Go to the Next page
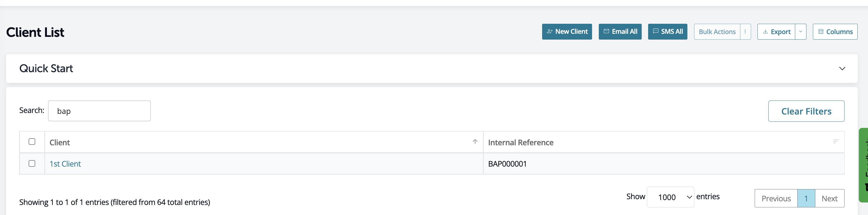 (829, 199)
